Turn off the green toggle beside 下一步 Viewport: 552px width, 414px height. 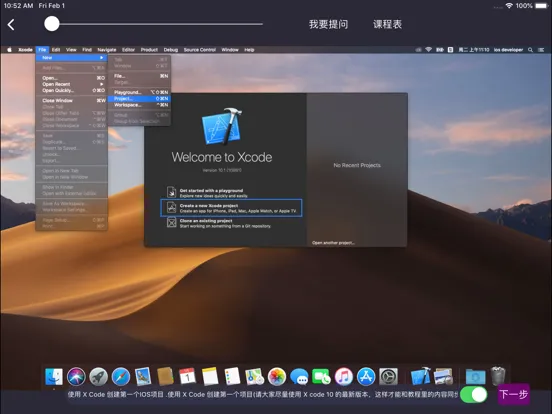pyautogui.click(x=473, y=395)
